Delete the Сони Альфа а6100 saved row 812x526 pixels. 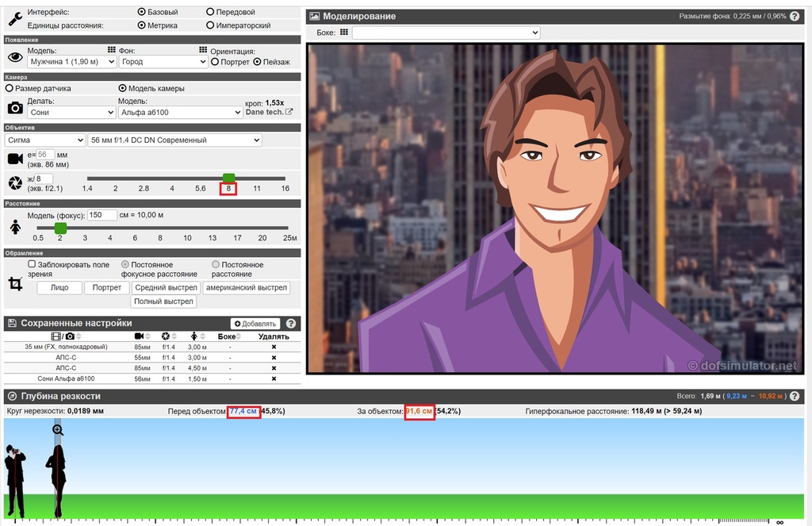pos(274,379)
